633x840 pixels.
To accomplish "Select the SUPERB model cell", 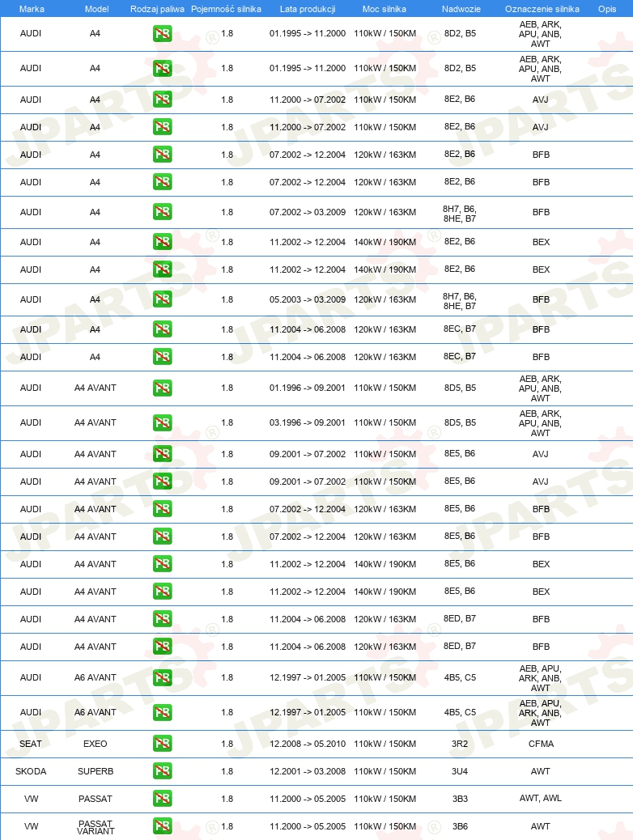I will coord(96,771).
